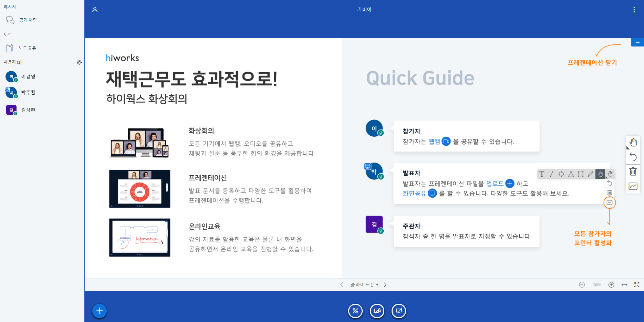Fit the slide to width
This screenshot has height=322, width=644.
pos(624,285)
